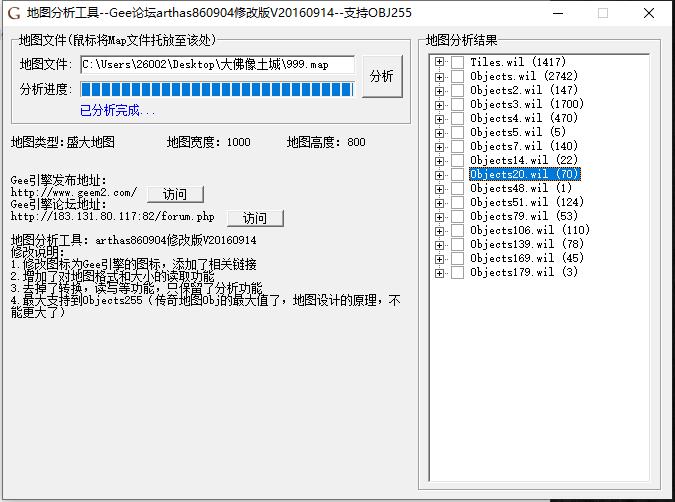Image resolution: width=675 pixels, height=502 pixels.
Task: Check the Tiles.wil checkbox
Action: (457, 62)
